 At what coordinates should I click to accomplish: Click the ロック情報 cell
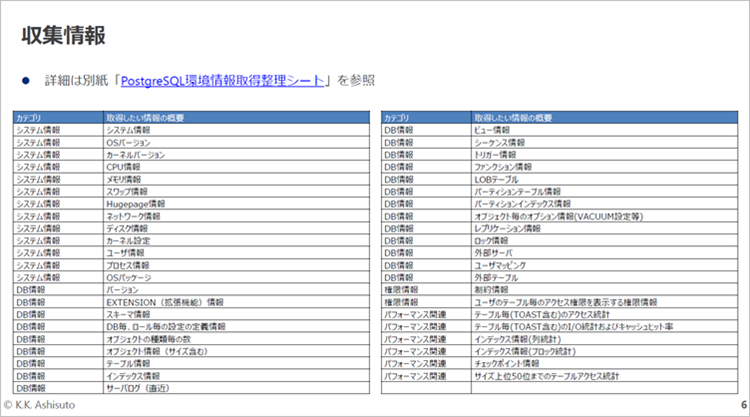click(605, 241)
